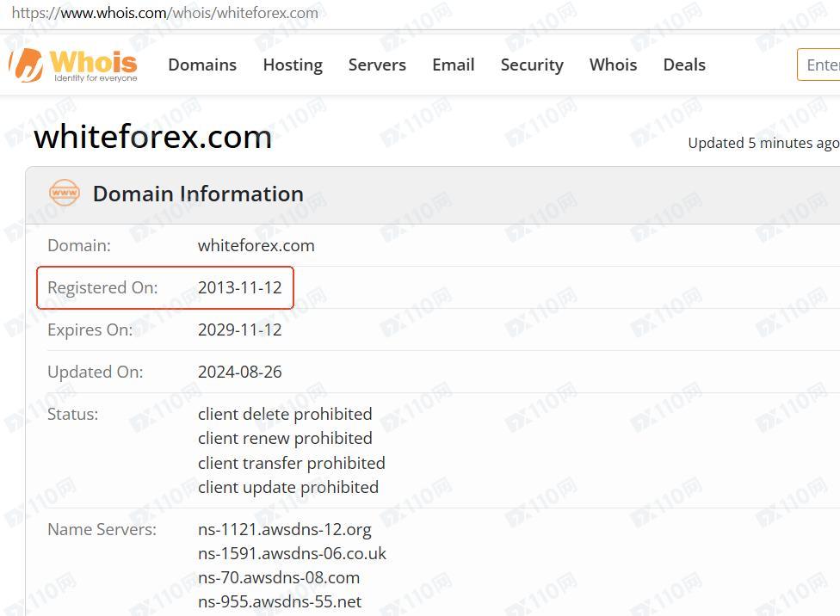Click the browser address URL text
This screenshot has height=616, width=840.
point(165,13)
